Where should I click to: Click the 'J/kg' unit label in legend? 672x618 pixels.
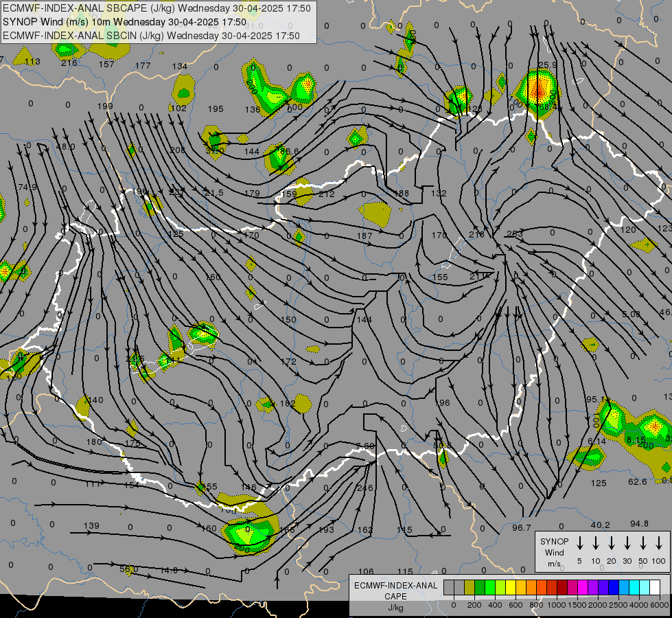point(395,608)
